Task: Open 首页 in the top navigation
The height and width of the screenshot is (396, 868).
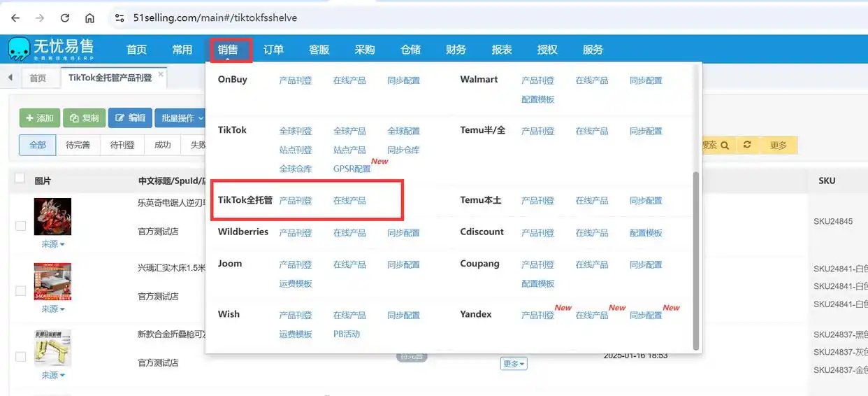Action: [137, 50]
